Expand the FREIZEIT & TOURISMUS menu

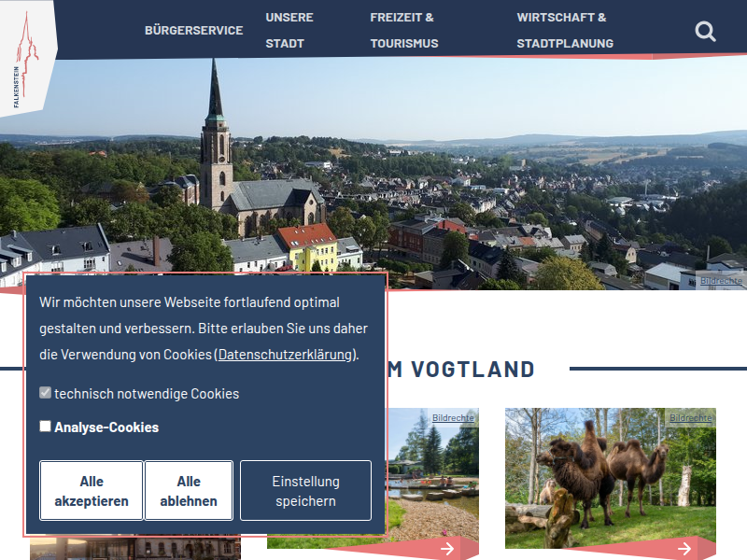coord(402,29)
